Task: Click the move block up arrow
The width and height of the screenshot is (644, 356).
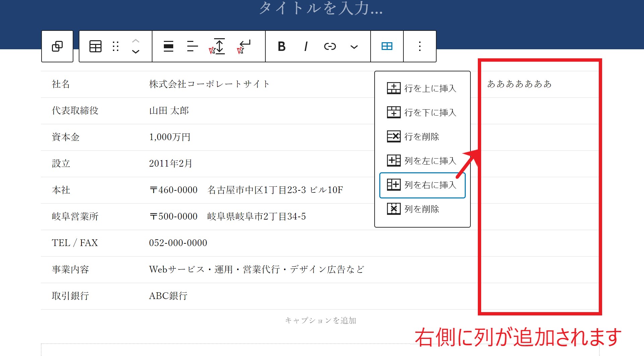Action: coord(136,41)
